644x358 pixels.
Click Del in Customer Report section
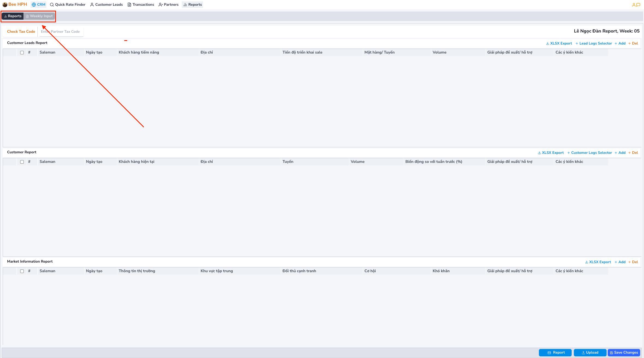(634, 153)
